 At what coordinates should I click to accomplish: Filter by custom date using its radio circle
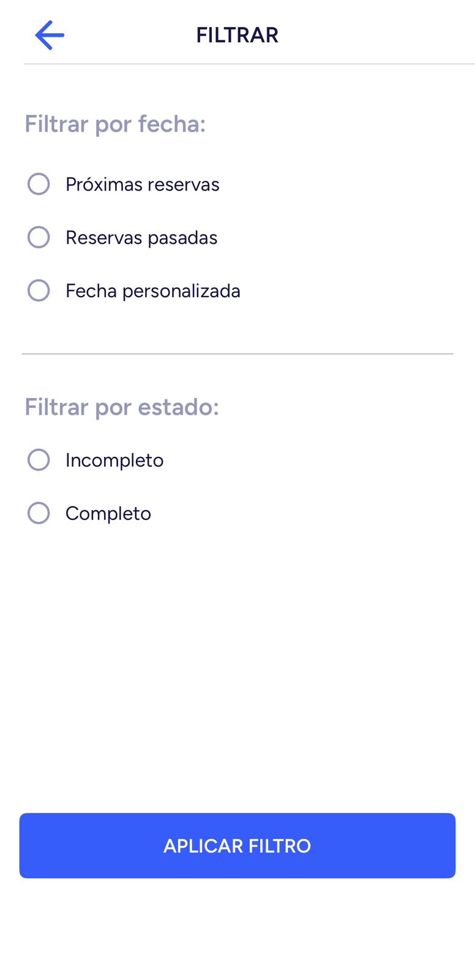pos(39,290)
